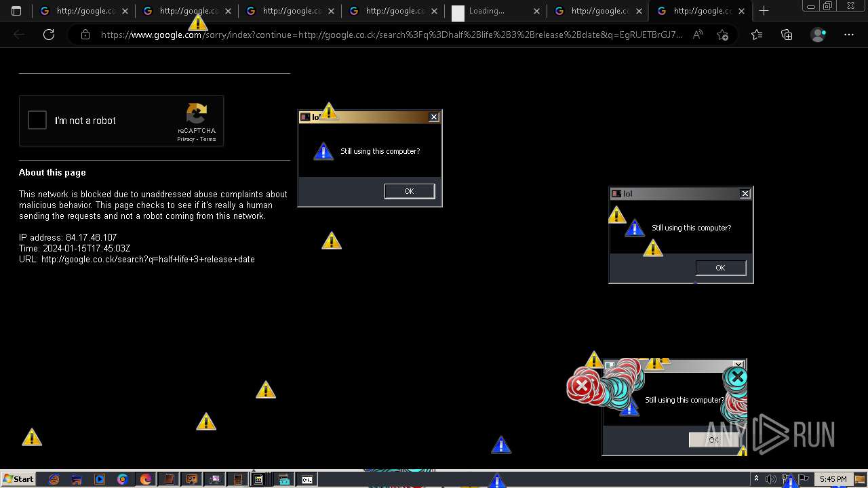Close the gold-titled lol dialog with its X

[434, 117]
